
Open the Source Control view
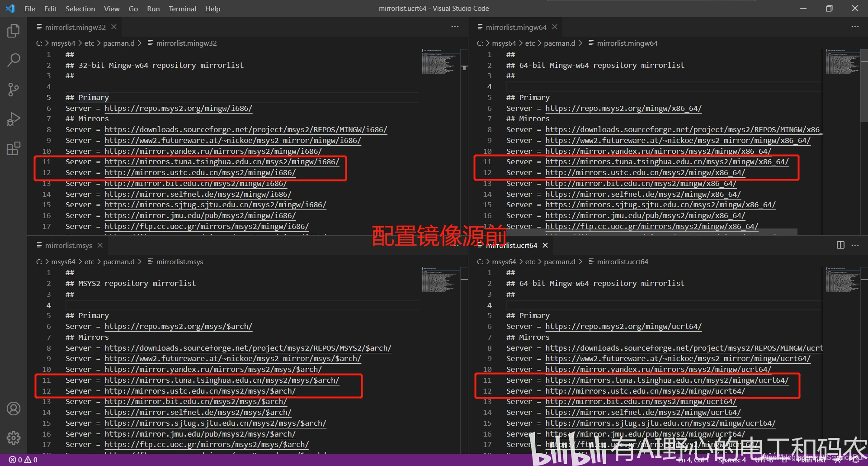(14, 90)
